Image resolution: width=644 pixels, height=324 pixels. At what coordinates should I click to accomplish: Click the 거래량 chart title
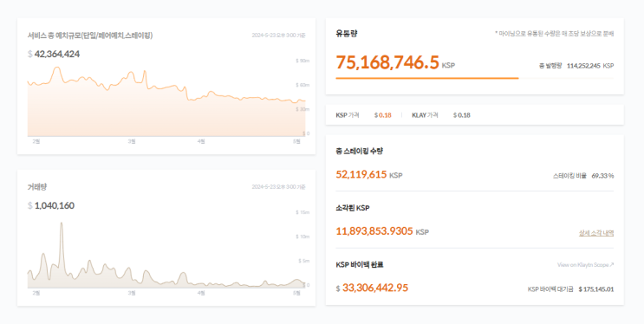point(37,187)
